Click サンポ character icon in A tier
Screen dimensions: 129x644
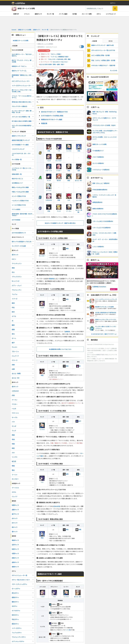[x=49, y=176]
